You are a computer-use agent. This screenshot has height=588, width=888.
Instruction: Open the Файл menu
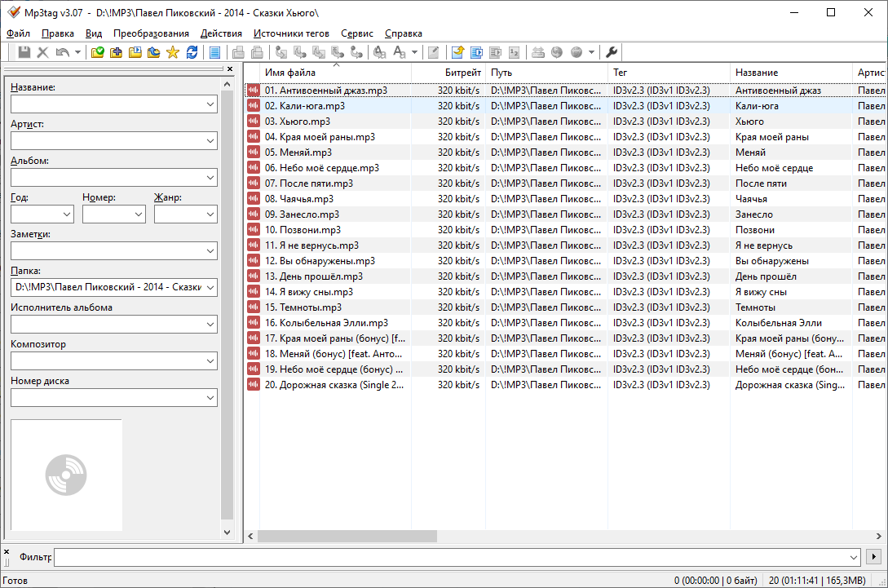[18, 33]
